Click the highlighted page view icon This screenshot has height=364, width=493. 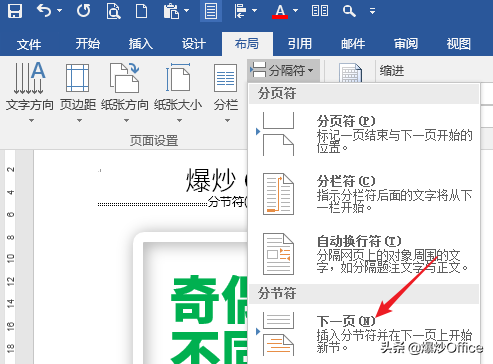tap(211, 11)
